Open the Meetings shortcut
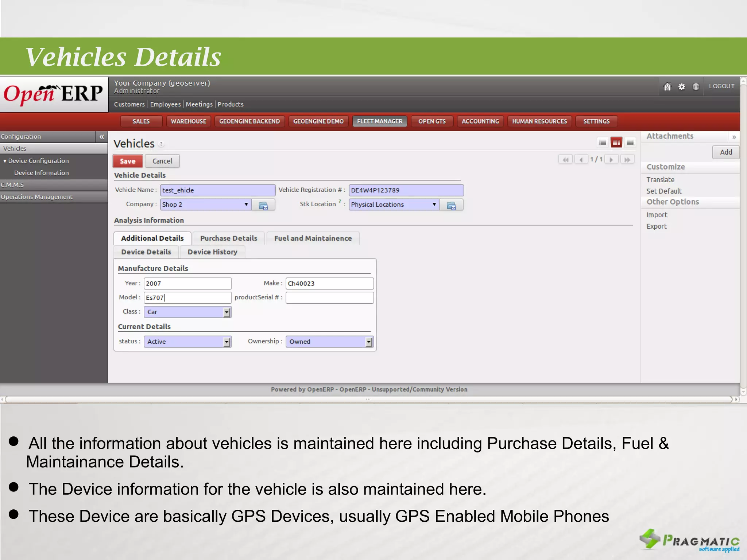 click(199, 105)
